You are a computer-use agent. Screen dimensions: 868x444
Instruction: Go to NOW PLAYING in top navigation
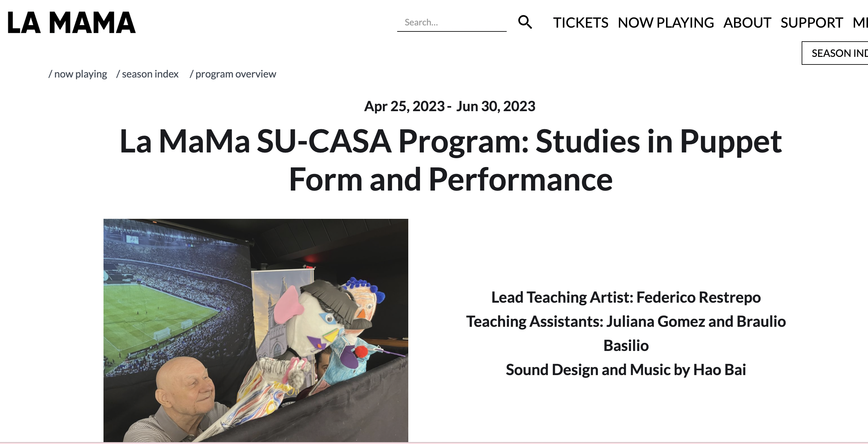coord(665,23)
